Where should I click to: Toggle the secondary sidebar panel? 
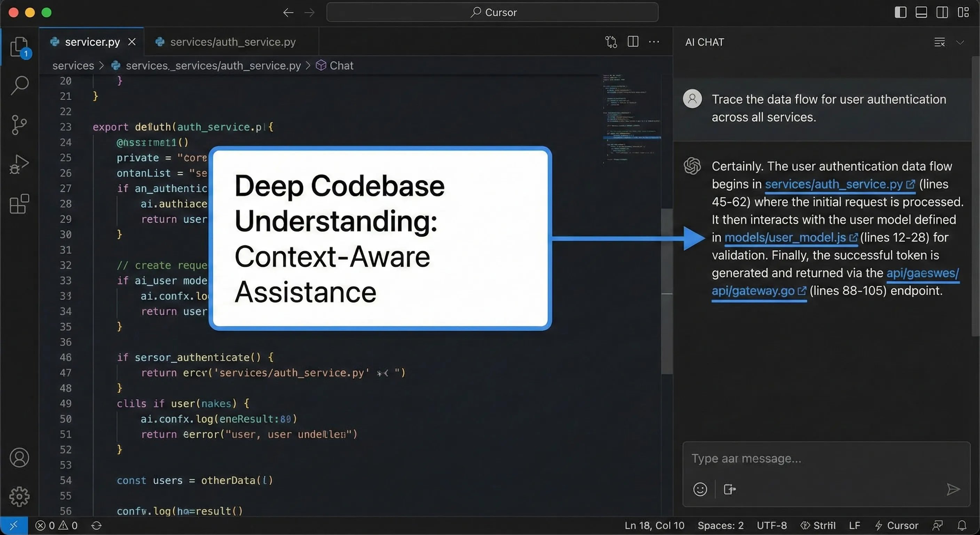pyautogui.click(x=942, y=12)
